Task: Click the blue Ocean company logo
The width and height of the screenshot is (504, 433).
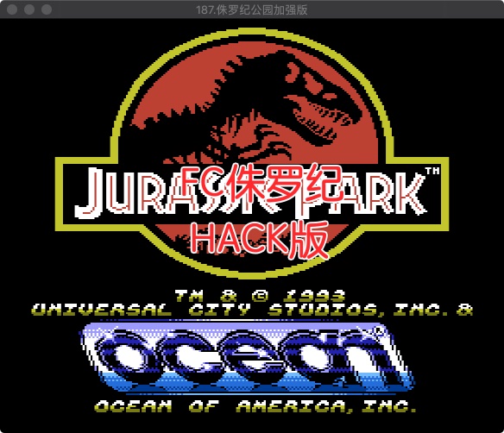Action: pos(246,357)
